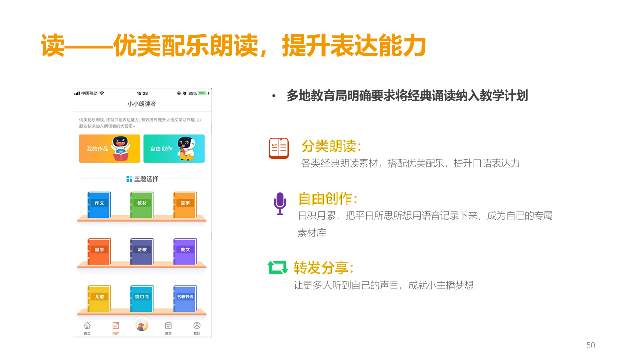Open the 绕口令 cyan book
Image resolution: width=644 pixels, height=362 pixels.
point(142,298)
